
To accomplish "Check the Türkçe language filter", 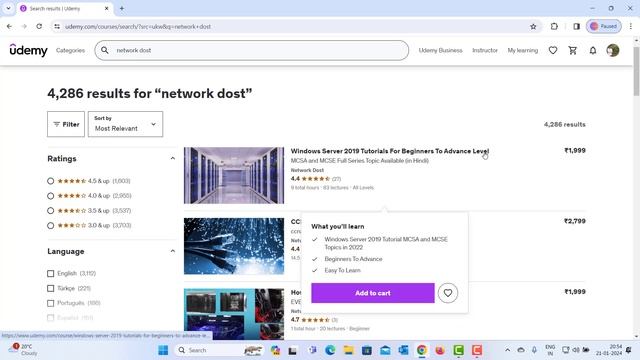I will click(51, 289).
